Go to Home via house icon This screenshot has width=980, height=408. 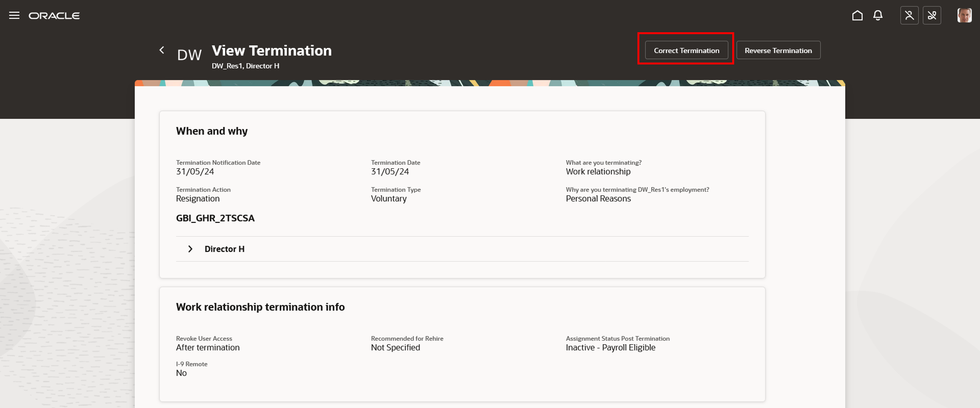point(857,16)
